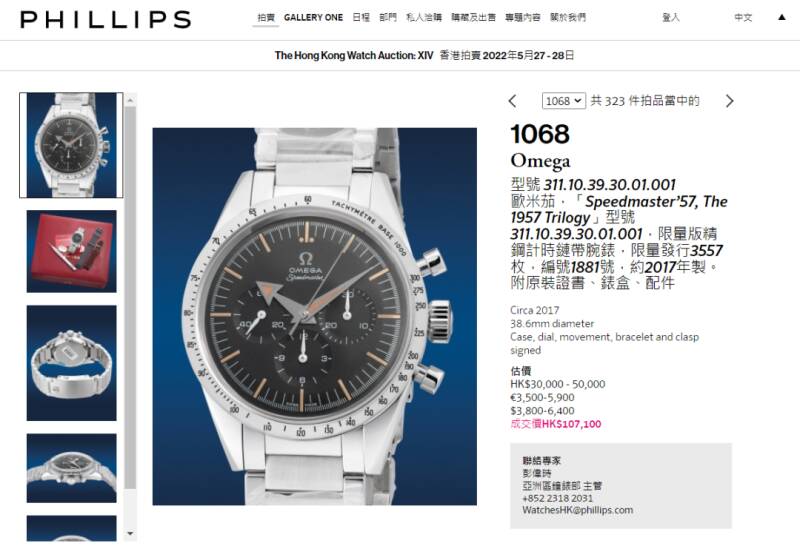Open the 拍賣 menu

tap(266, 17)
